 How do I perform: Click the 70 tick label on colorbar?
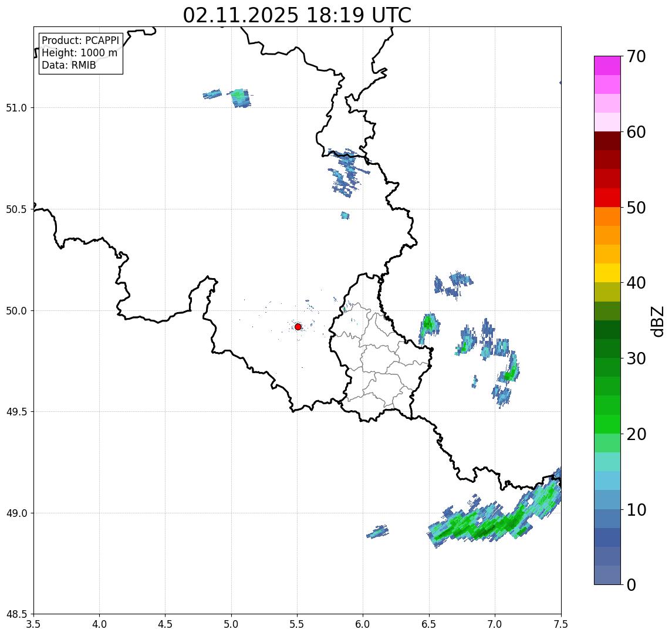click(636, 56)
